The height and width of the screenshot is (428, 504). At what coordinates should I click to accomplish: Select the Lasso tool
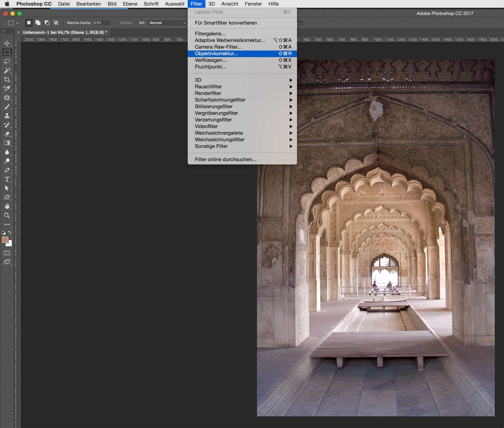[x=7, y=61]
